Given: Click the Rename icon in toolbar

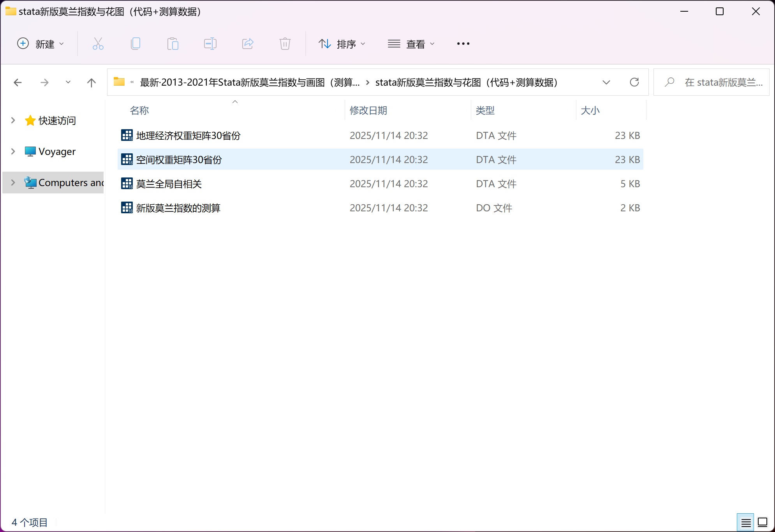Looking at the screenshot, I should pos(210,44).
